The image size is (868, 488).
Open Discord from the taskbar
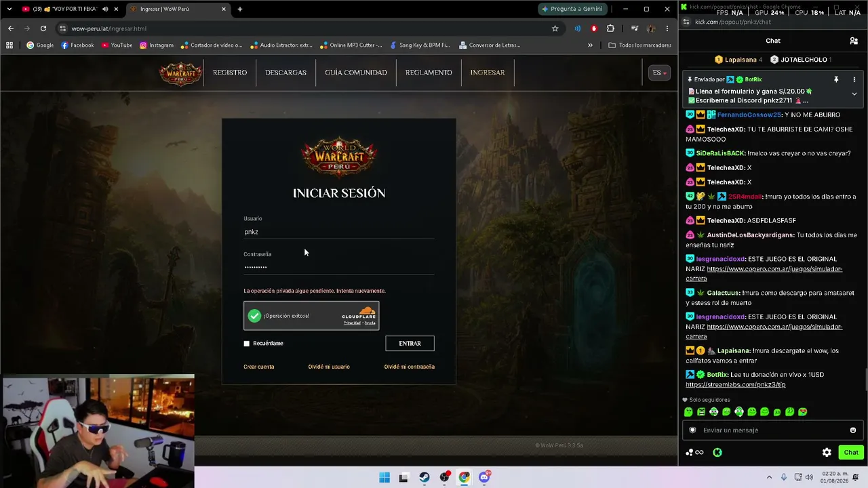click(x=484, y=477)
